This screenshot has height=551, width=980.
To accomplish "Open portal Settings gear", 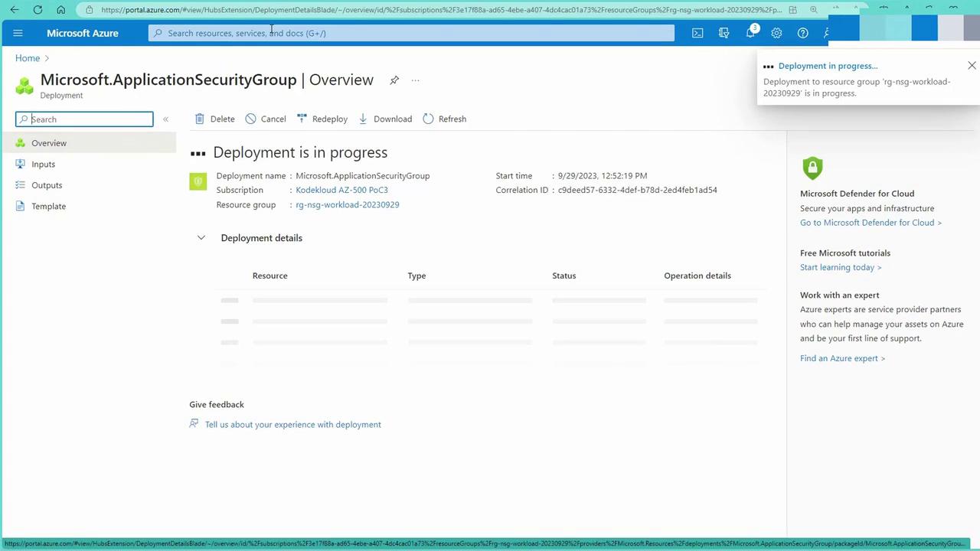I will [x=776, y=33].
